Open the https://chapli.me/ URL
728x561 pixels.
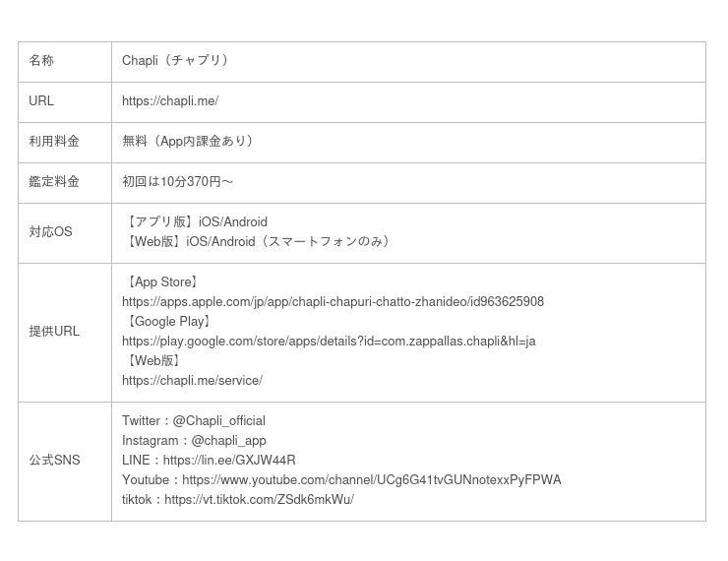(170, 101)
